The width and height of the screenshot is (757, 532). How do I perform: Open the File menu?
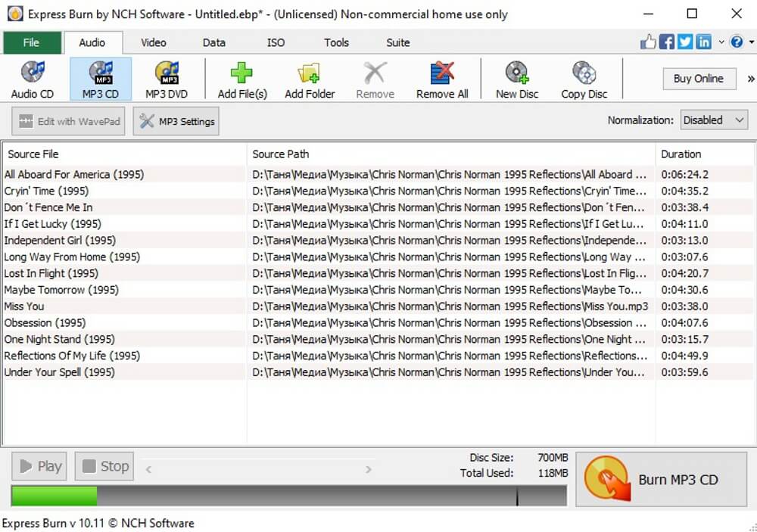(32, 42)
